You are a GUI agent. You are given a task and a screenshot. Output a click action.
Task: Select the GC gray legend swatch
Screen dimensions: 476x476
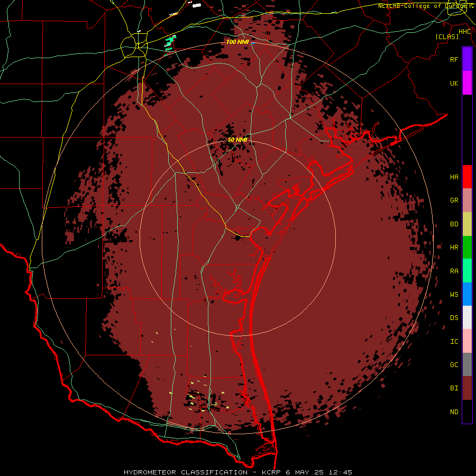(x=467, y=364)
